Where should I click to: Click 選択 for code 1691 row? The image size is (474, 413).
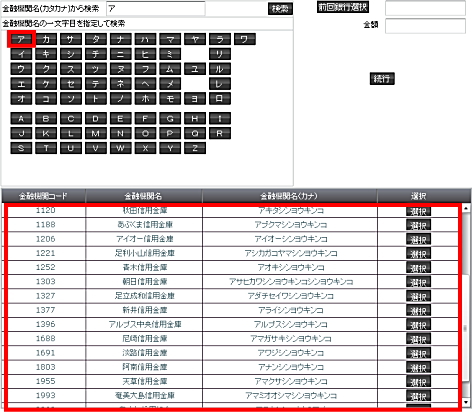[x=418, y=354]
